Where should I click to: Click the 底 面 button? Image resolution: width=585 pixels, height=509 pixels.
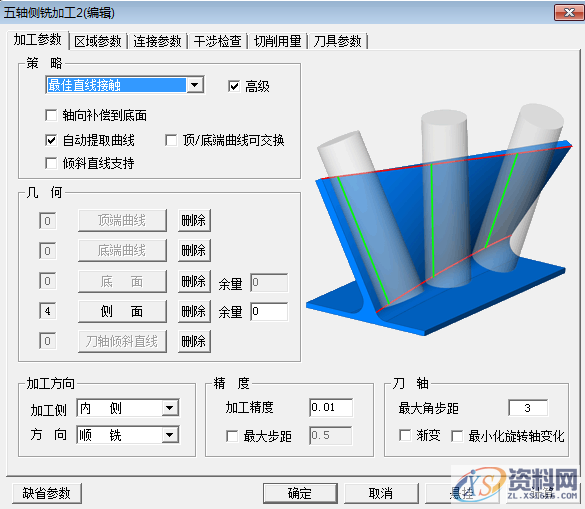122,281
